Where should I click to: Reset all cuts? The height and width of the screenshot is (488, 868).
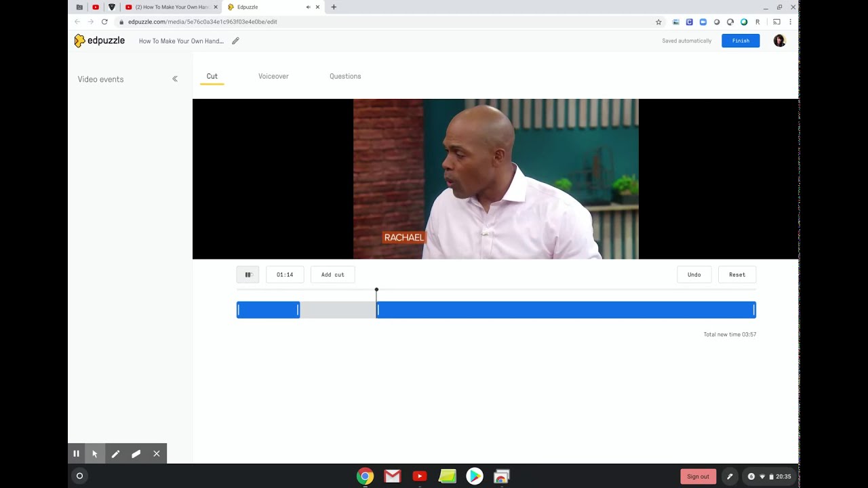(737, 274)
